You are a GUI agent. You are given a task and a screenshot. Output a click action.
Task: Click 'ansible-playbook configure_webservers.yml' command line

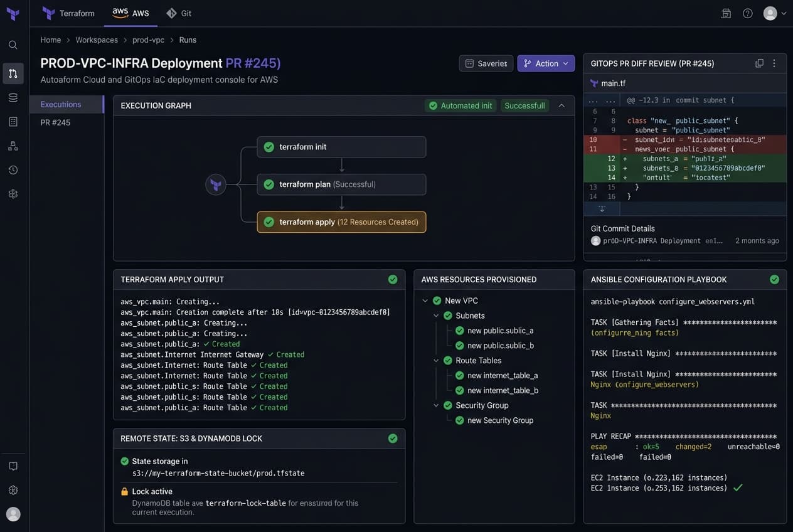(673, 302)
